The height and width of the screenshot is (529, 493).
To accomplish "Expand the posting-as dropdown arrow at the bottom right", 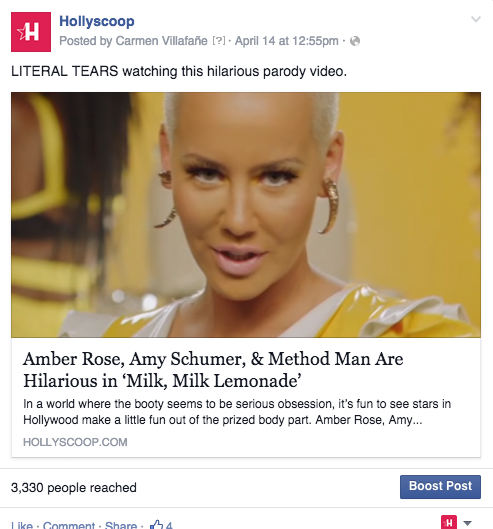I will click(467, 523).
